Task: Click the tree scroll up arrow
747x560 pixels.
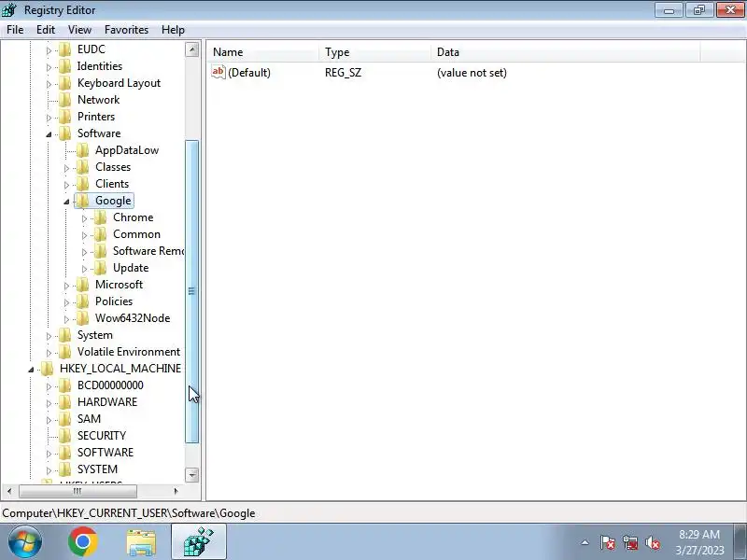Action: pyautogui.click(x=192, y=49)
